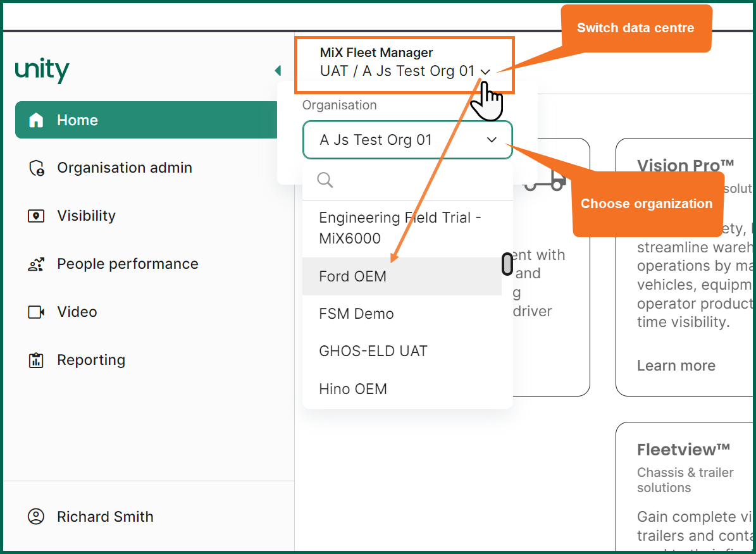Viewport: 756px width, 554px height.
Task: Open the MiX Fleet Manager data centre switcher
Action: point(405,65)
